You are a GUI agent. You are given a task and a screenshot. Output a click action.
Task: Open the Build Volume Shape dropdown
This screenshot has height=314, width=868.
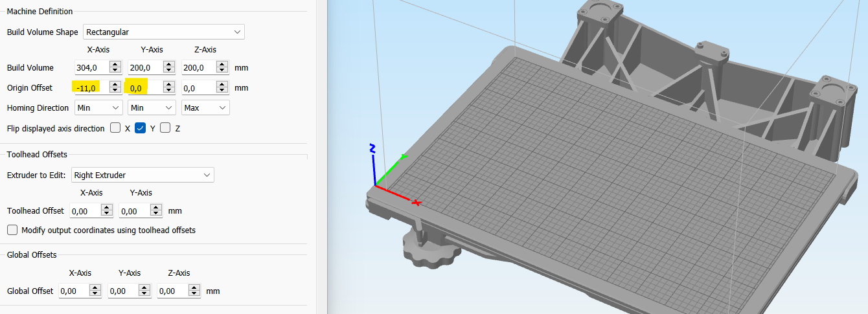[163, 32]
